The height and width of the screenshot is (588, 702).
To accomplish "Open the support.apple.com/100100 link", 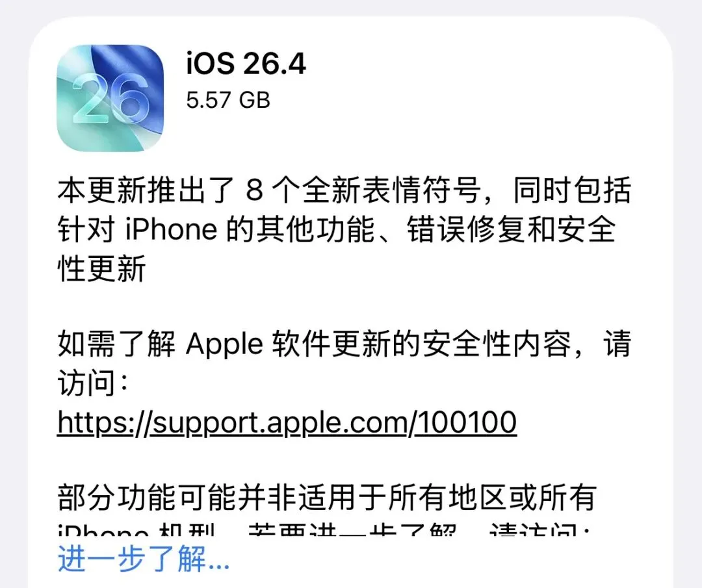I will click(x=287, y=422).
